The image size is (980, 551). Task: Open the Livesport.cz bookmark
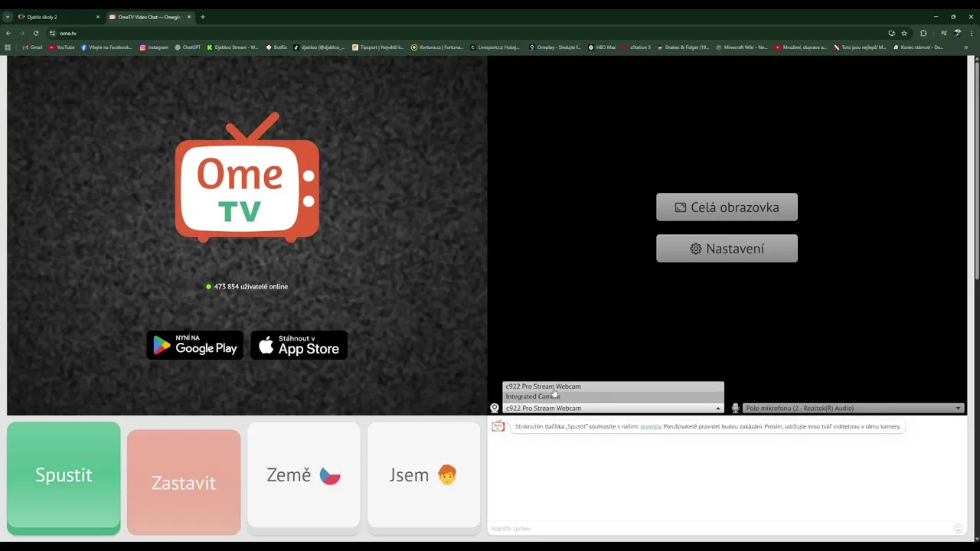[495, 47]
